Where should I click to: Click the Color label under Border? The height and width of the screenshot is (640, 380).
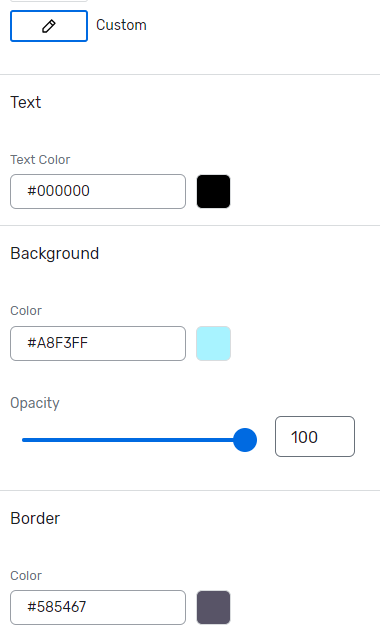(26, 576)
